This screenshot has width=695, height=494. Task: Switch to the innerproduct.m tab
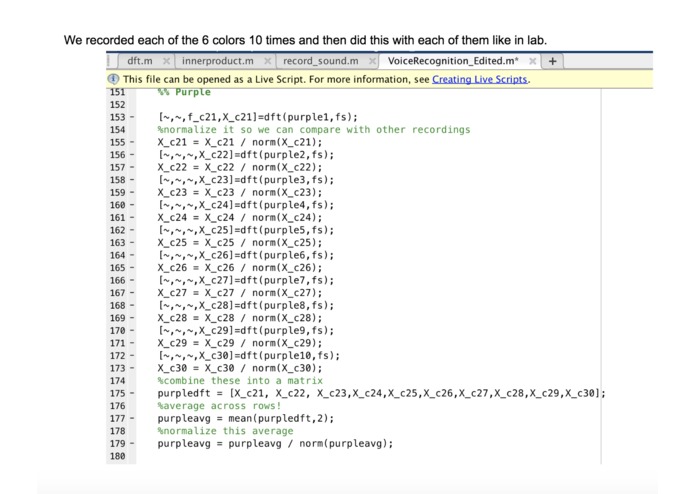[218, 61]
